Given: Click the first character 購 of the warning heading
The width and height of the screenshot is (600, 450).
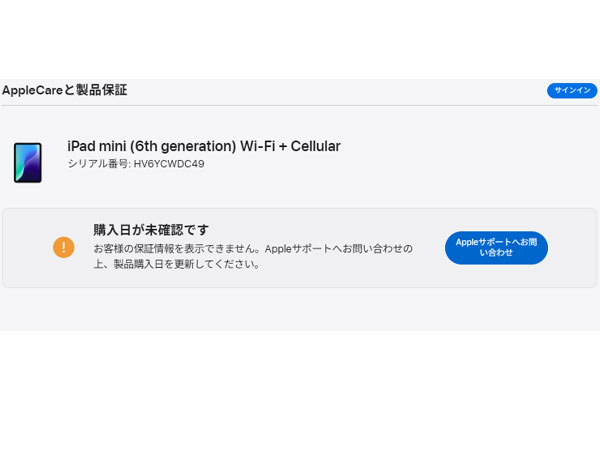Looking at the screenshot, I should (100, 230).
